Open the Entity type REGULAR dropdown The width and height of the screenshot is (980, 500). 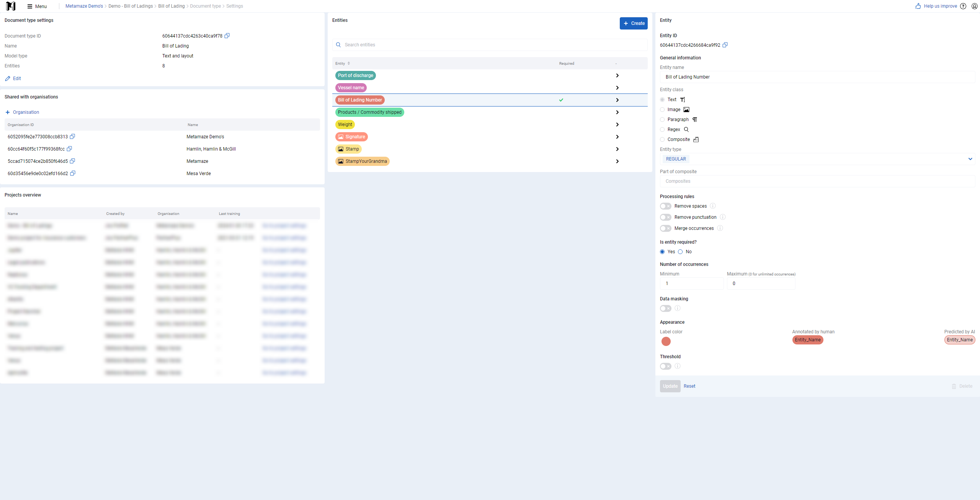(x=817, y=159)
